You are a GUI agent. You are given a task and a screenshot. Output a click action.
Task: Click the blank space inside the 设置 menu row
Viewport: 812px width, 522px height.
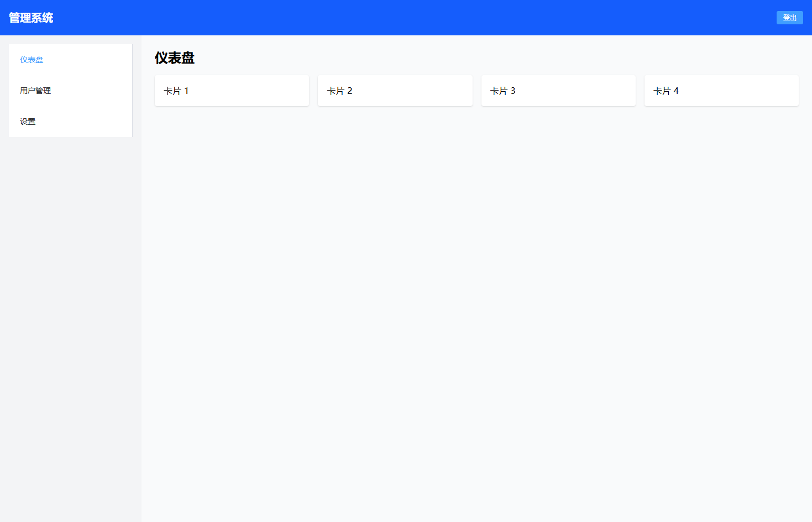pos(88,122)
